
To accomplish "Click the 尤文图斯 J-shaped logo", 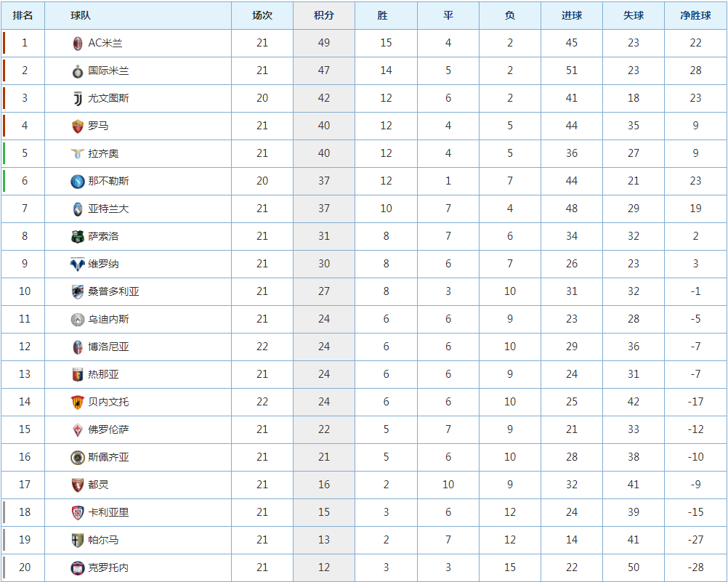I will pos(78,99).
